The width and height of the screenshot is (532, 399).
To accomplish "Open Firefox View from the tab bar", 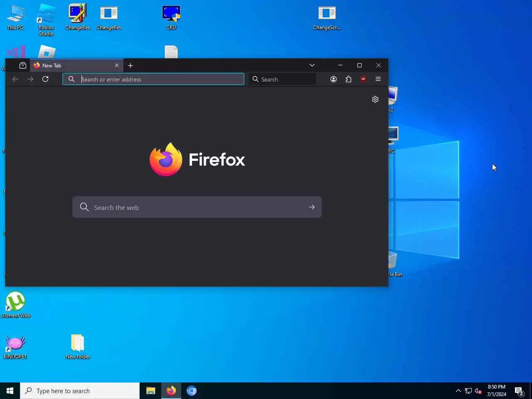I will 23,65.
